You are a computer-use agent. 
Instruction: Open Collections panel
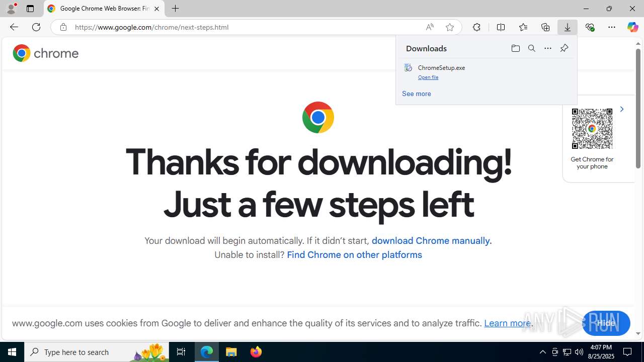(x=545, y=27)
